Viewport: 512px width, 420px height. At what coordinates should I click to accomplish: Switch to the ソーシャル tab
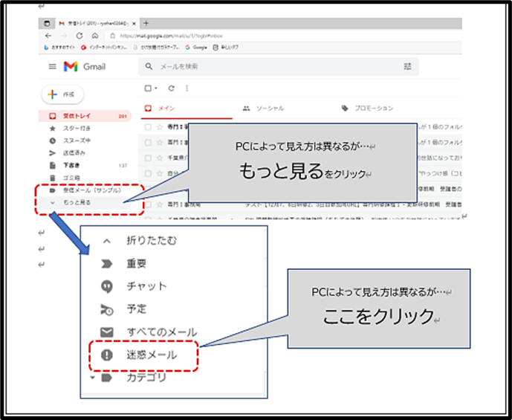[x=264, y=109]
